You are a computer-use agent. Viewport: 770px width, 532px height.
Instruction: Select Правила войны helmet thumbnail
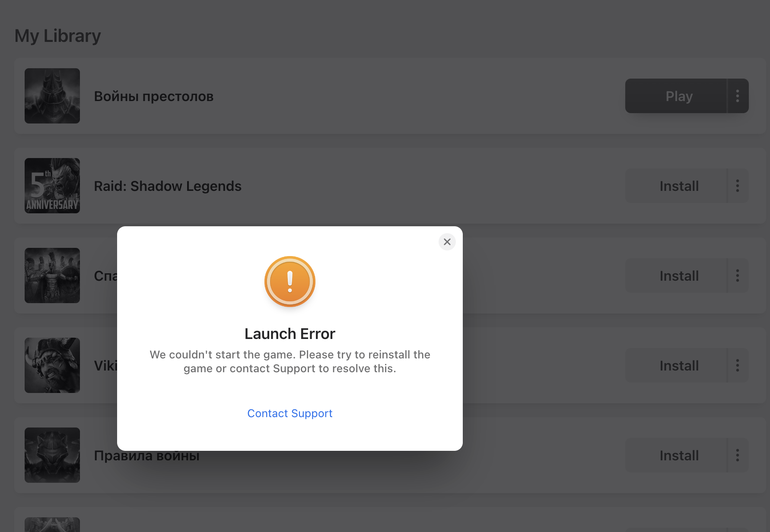point(52,455)
